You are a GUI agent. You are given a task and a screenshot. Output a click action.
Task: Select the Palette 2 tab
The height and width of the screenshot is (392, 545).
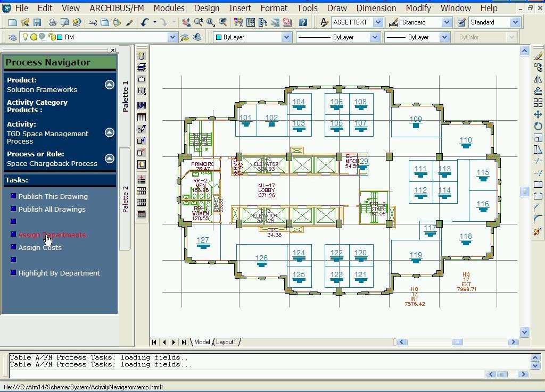(125, 199)
